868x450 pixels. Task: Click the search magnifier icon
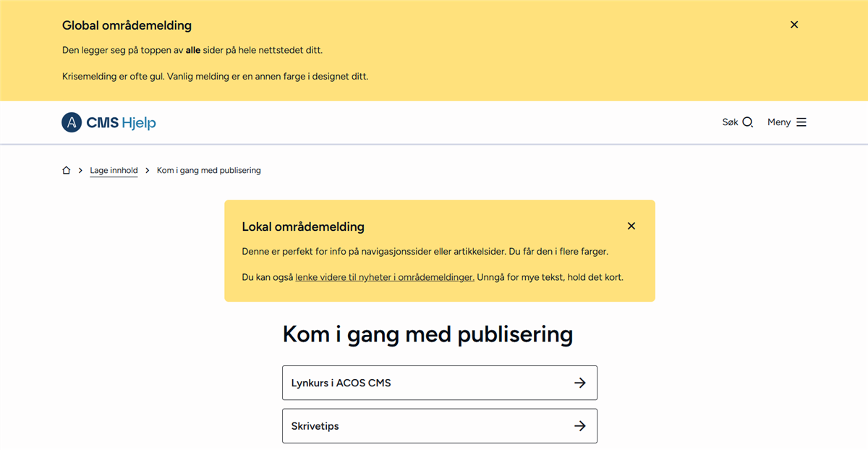click(748, 122)
